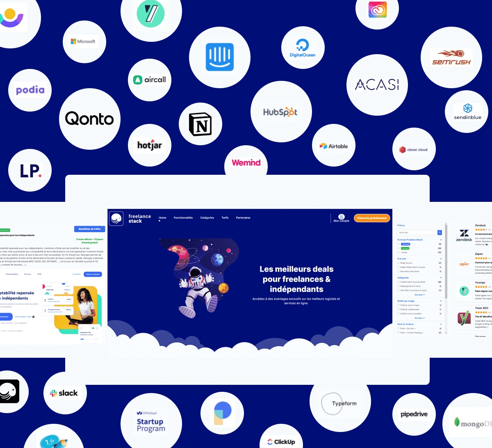The image size is (492, 448).
Task: Click the Qonto logo bubble
Action: pos(90,119)
